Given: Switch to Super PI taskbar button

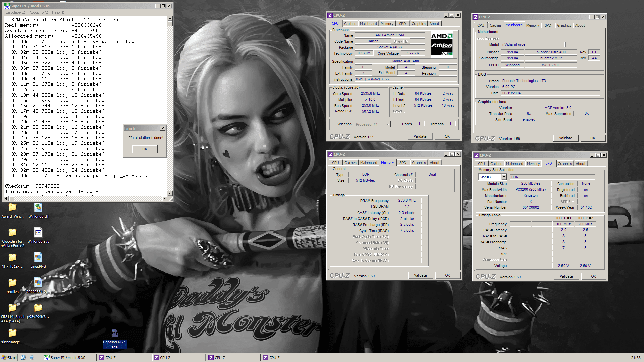Looking at the screenshot, I should pos(69,358).
